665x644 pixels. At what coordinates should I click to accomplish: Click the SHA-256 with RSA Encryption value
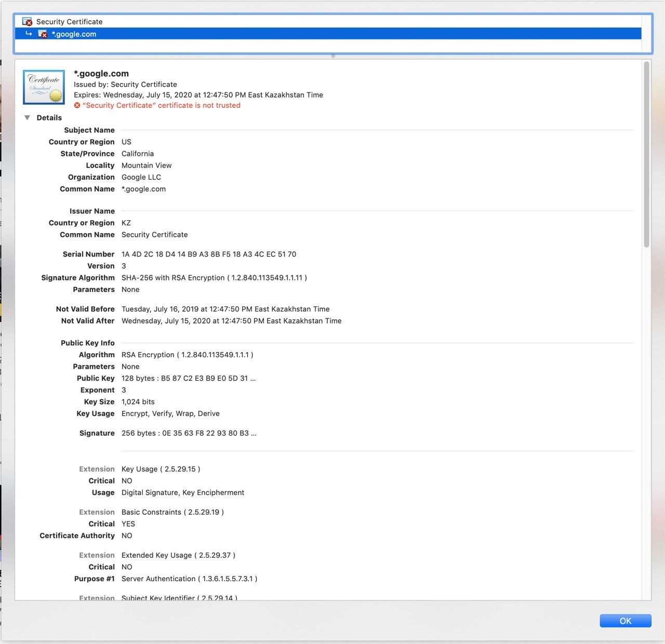coord(214,278)
